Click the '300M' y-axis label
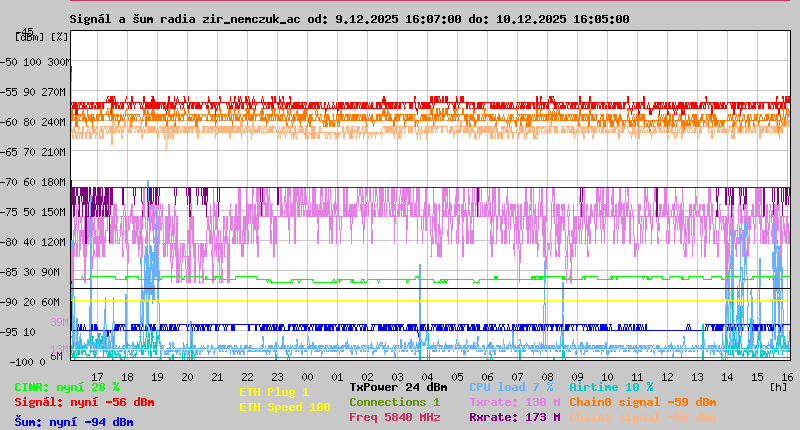 pyautogui.click(x=59, y=62)
